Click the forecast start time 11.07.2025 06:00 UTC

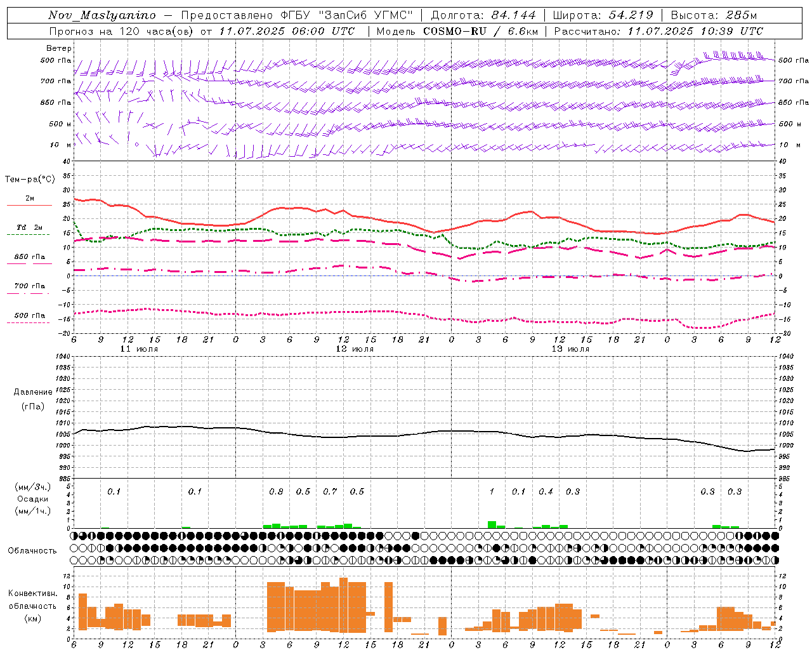287,31
